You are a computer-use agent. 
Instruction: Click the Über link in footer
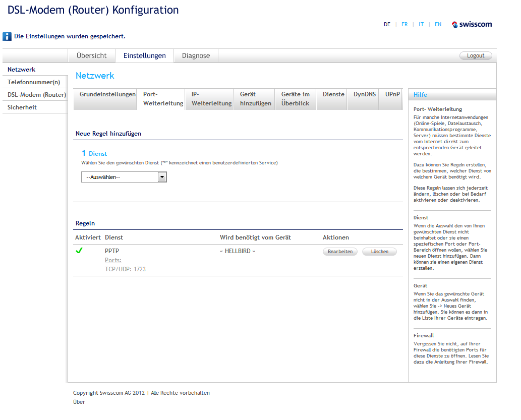pos(79,402)
